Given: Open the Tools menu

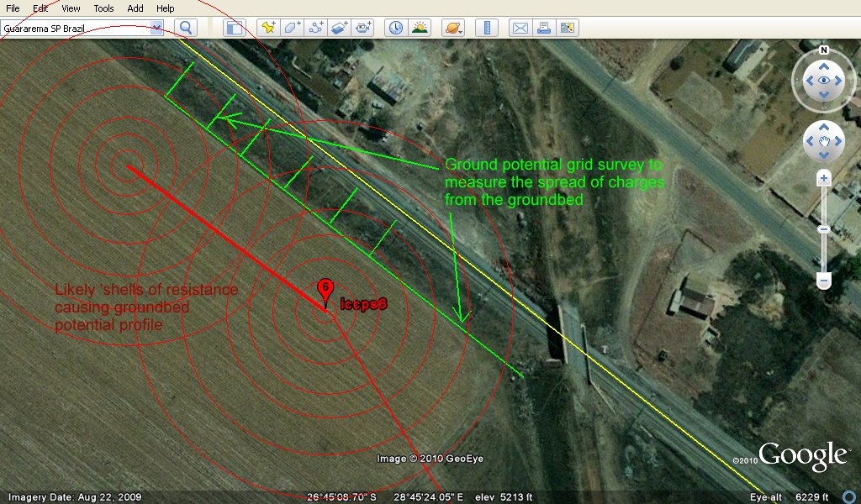Looking at the screenshot, I should pyautogui.click(x=103, y=8).
